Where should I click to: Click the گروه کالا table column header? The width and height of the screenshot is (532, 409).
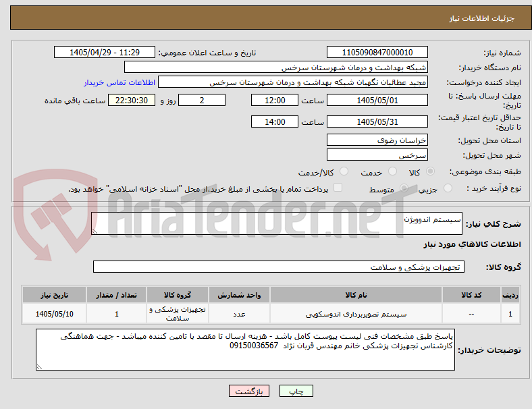tap(177, 295)
